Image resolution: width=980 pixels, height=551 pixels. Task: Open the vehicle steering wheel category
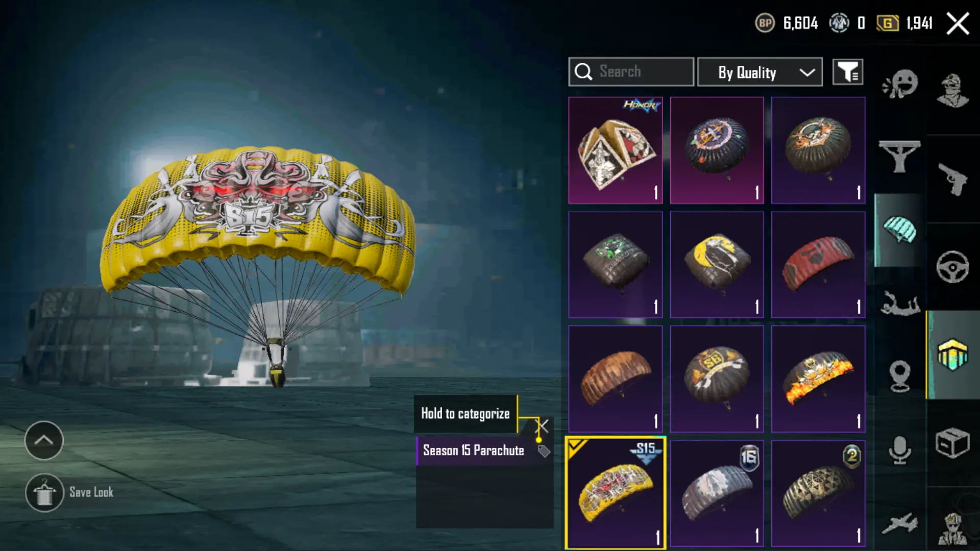click(952, 267)
